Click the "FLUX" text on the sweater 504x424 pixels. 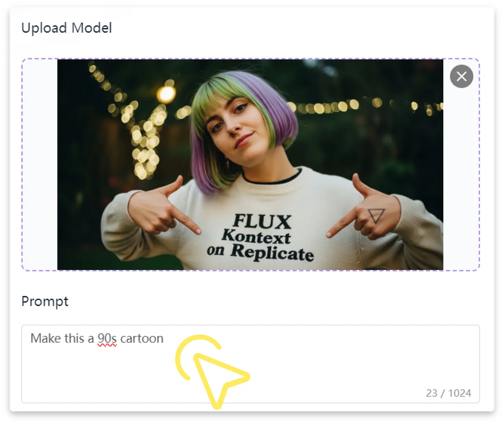[x=262, y=221]
